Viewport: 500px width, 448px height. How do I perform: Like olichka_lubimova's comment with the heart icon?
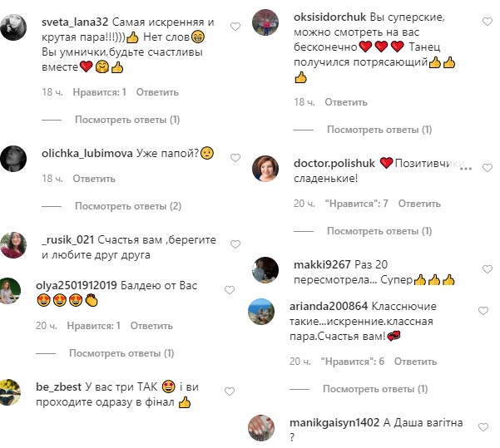coord(235,158)
